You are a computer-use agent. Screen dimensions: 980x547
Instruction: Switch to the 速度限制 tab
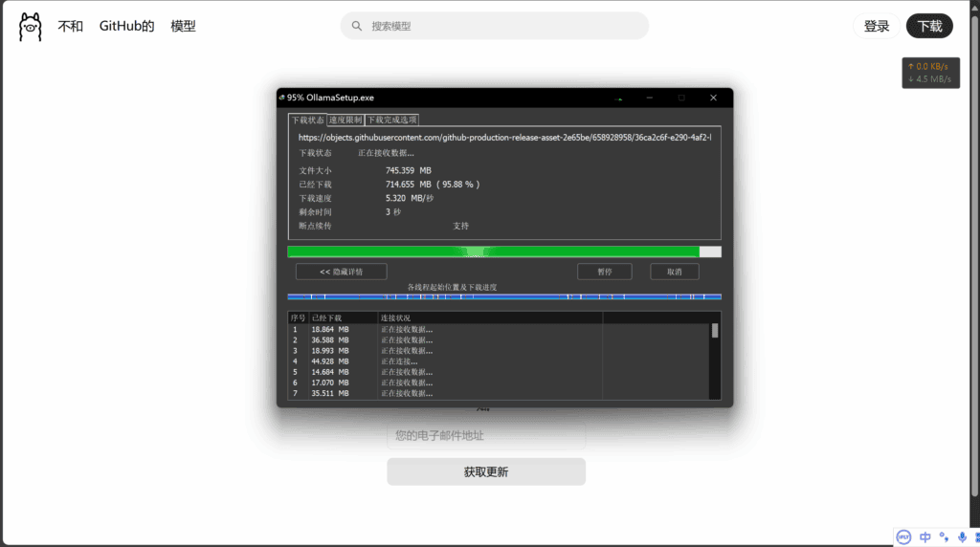point(345,120)
